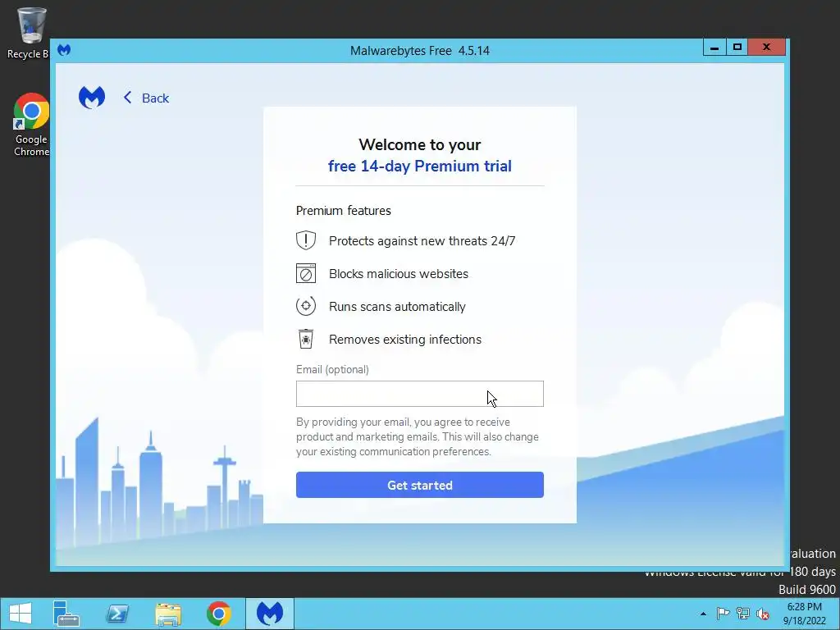Click the automatic scan target icon

[x=306, y=307]
